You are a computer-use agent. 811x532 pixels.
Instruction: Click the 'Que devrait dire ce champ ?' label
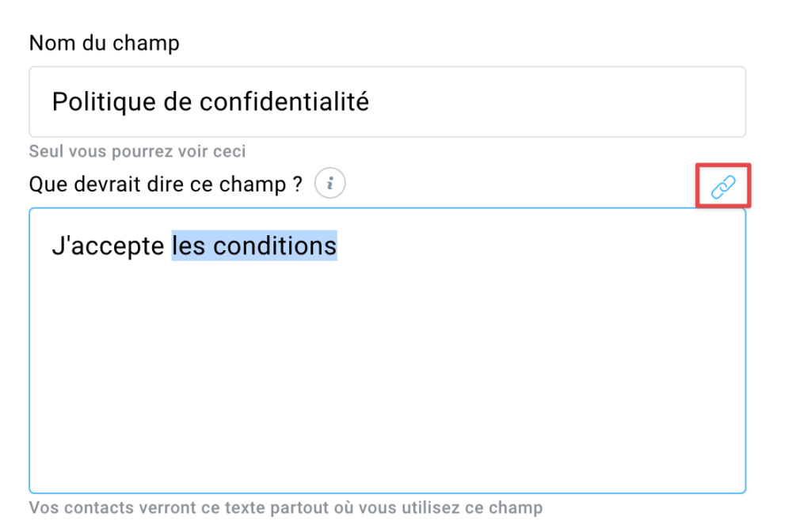point(166,184)
